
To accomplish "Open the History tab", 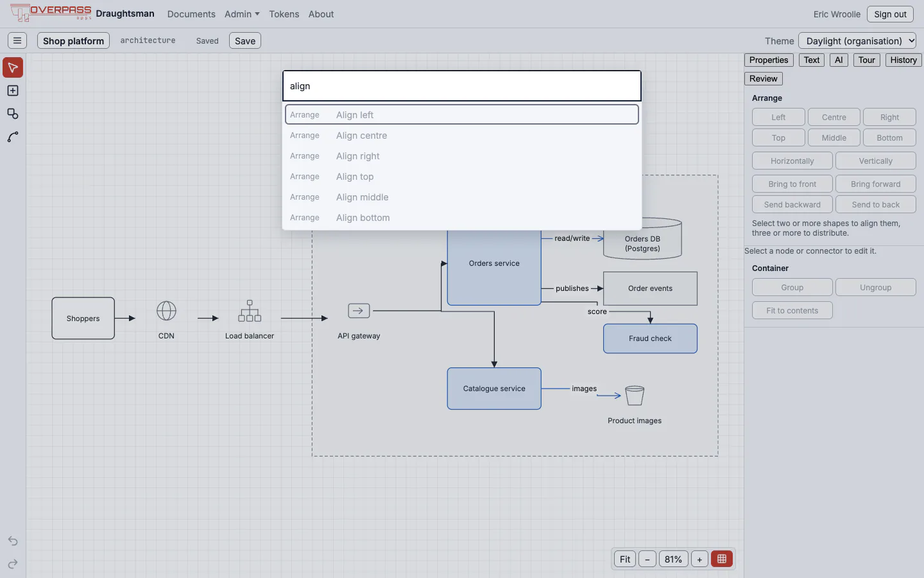I will coord(903,60).
